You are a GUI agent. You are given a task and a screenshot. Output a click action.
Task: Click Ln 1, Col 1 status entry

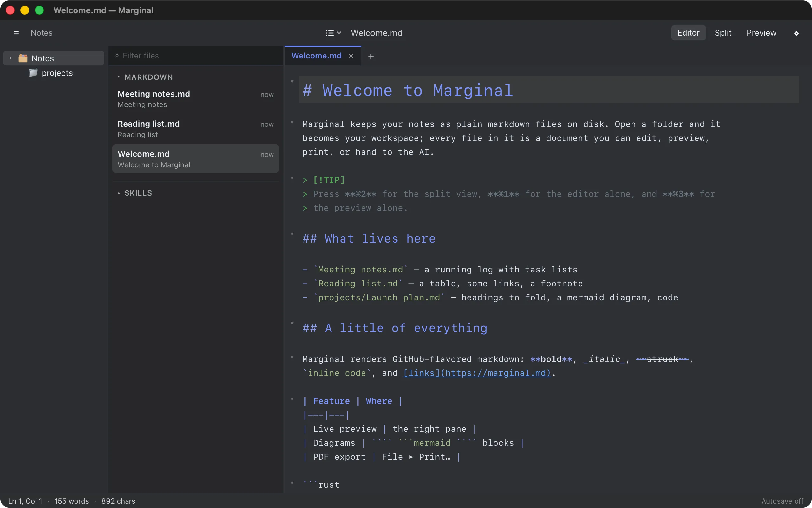(x=25, y=501)
